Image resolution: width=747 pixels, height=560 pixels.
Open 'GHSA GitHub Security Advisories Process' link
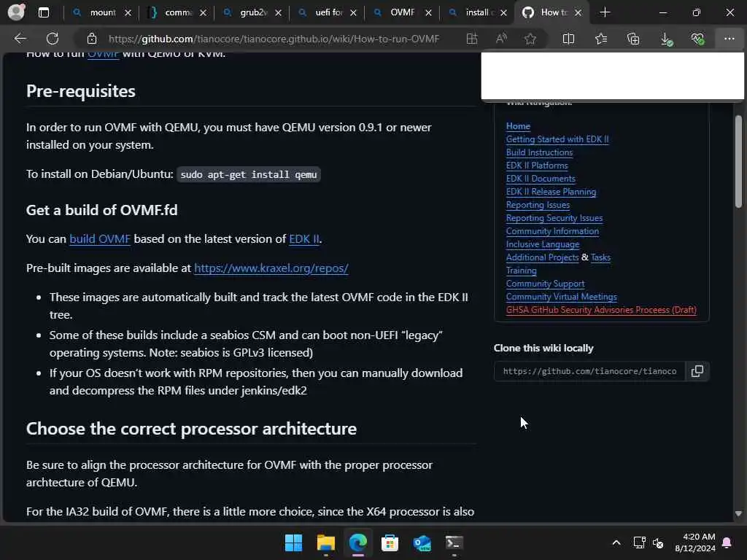pyautogui.click(x=601, y=309)
